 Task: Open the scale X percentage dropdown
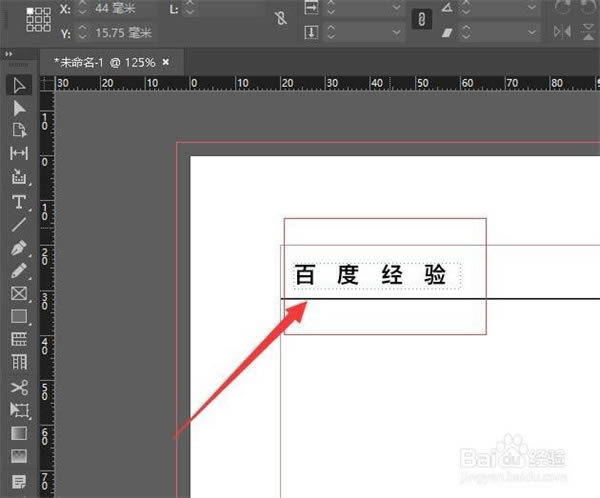[x=396, y=7]
